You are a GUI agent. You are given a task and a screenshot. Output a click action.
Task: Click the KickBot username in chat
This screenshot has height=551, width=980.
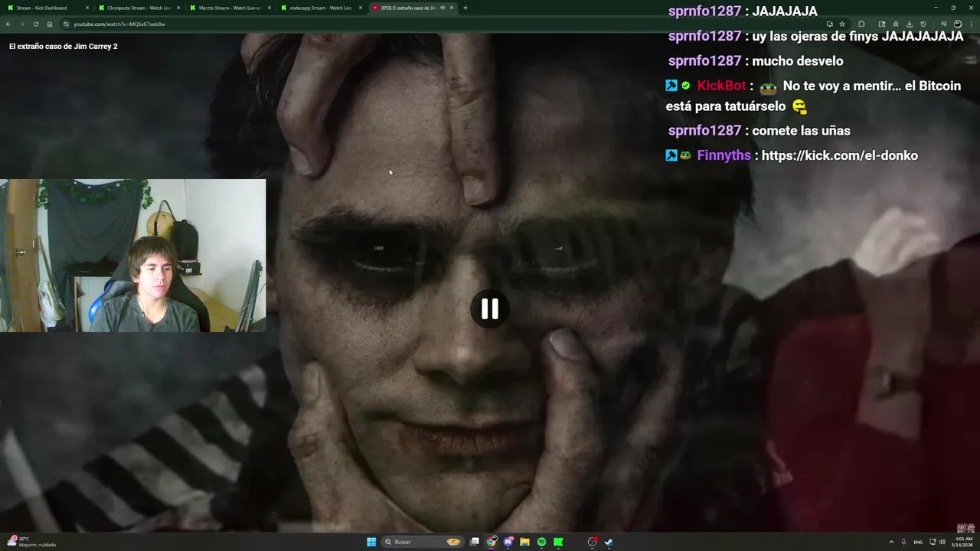click(x=721, y=86)
